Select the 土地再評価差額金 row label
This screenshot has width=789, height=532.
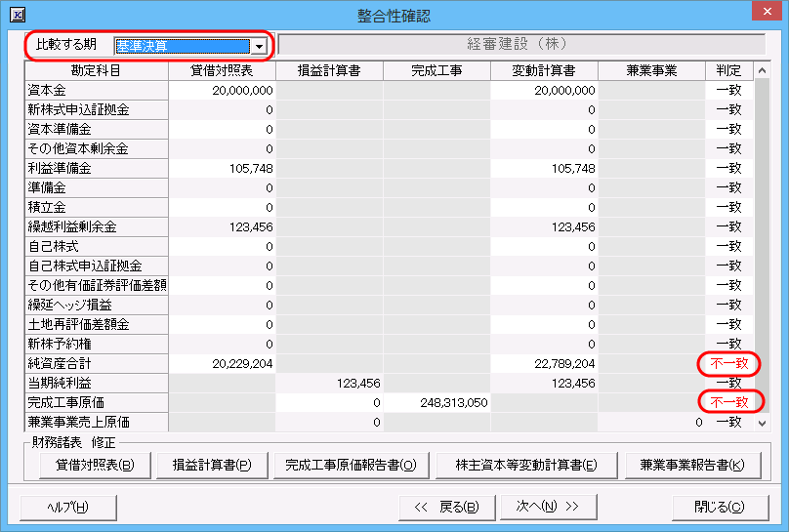coord(96,325)
